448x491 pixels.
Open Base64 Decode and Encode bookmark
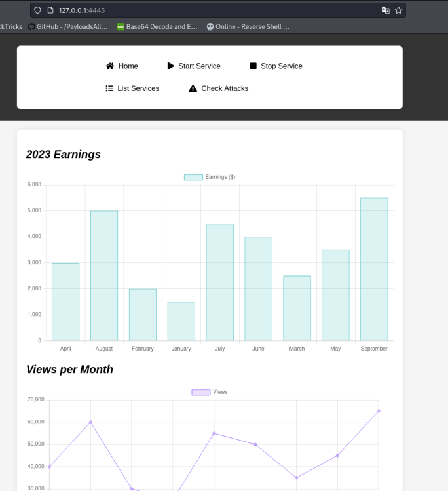point(157,27)
